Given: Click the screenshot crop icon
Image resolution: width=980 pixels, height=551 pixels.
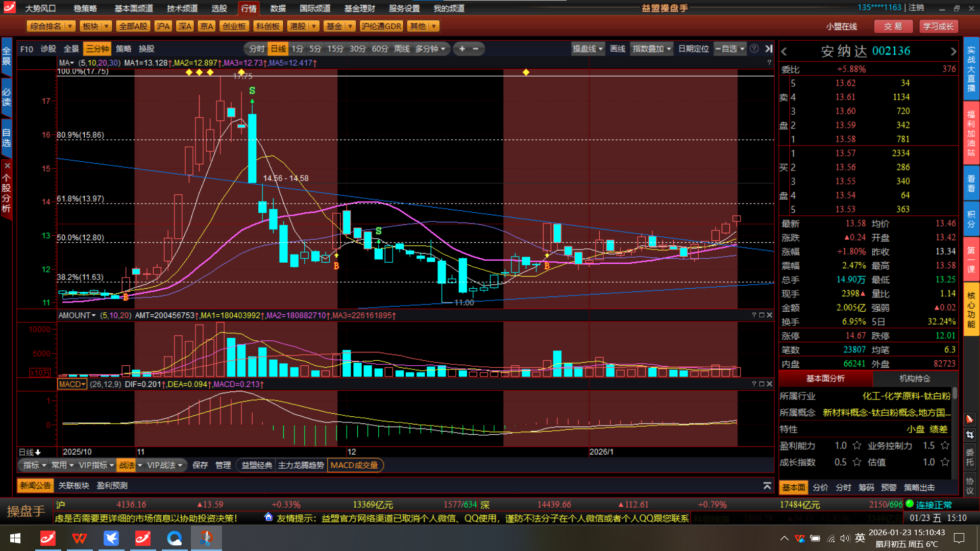Looking at the screenshot, I should [970, 435].
